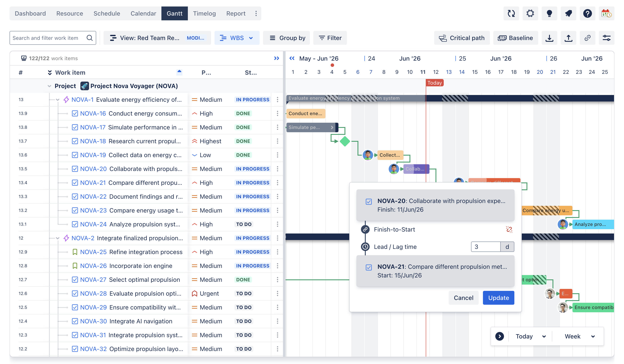Click the copy link icon
Image resolution: width=624 pixels, height=364 pixels.
[x=587, y=38]
